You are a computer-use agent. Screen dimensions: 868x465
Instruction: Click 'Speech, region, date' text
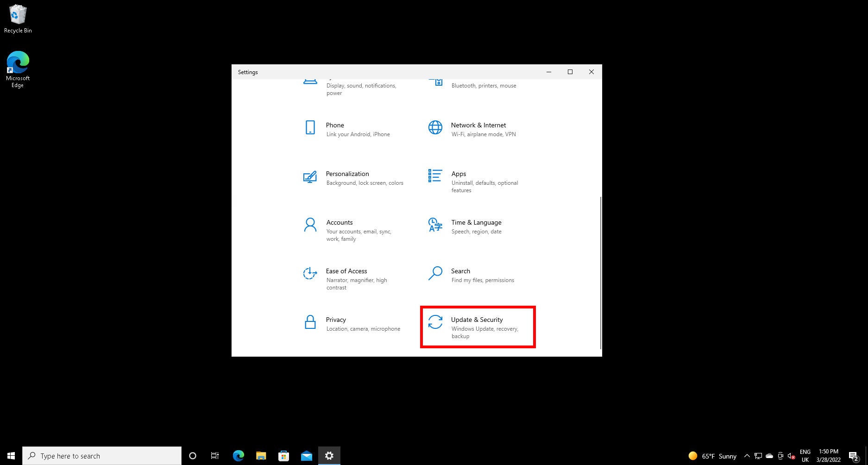coord(476,232)
